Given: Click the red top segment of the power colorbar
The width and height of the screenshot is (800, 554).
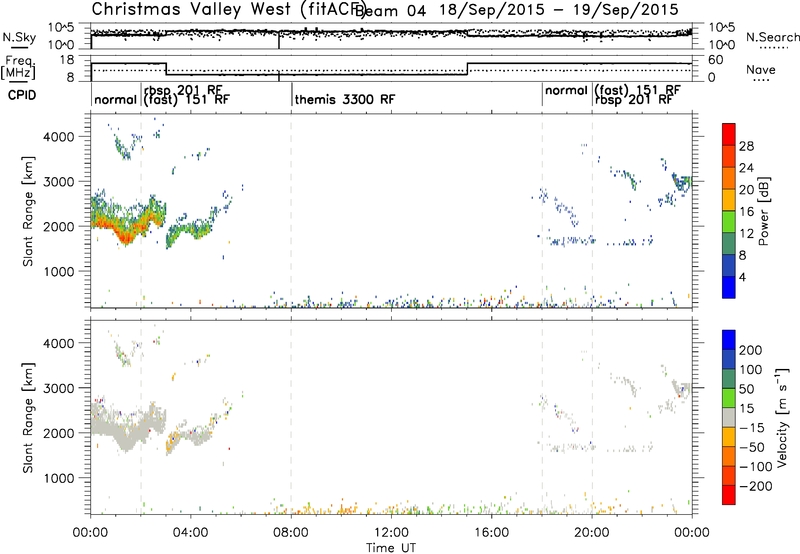Looking at the screenshot, I should click(729, 134).
